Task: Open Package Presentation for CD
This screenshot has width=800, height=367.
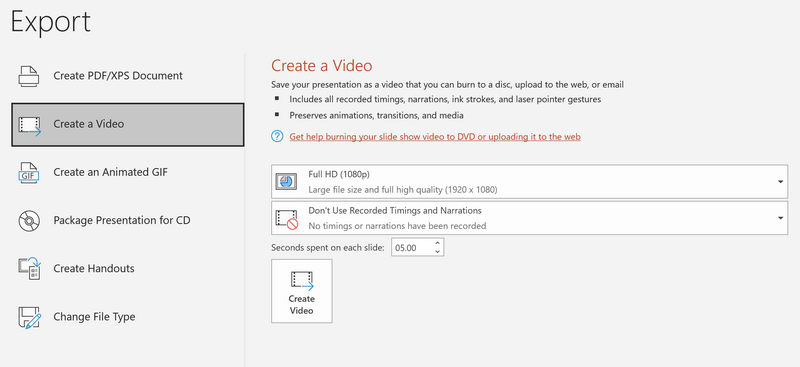Action: click(128, 221)
